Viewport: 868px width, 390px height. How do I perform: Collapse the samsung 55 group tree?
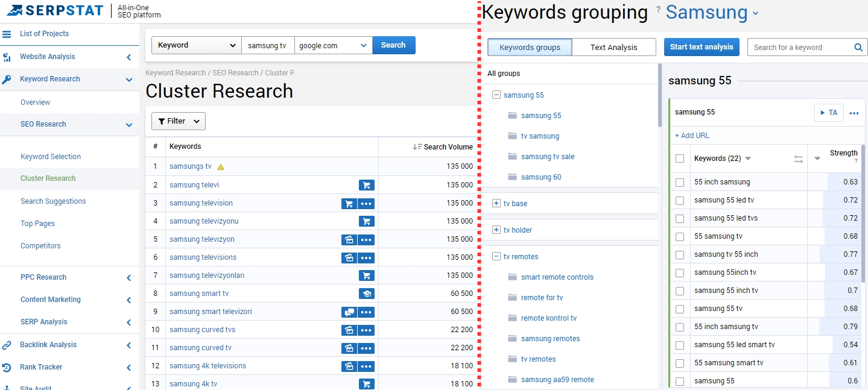[496, 95]
